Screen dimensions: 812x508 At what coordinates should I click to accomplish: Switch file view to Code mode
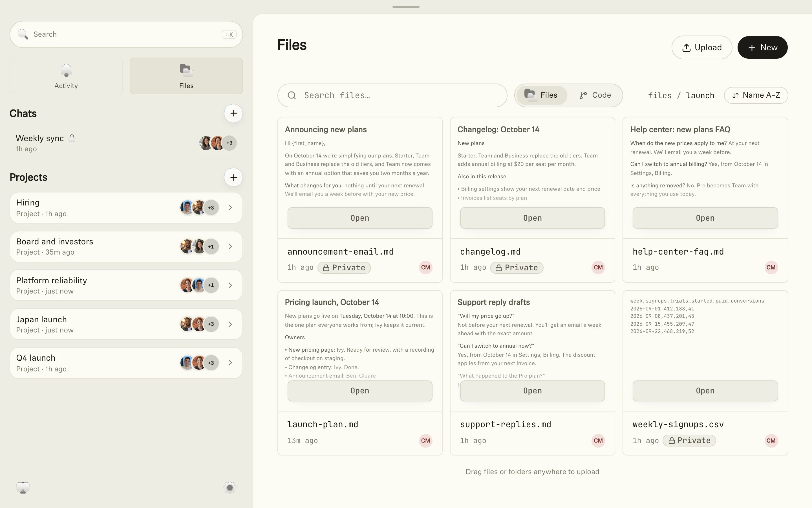(x=595, y=95)
